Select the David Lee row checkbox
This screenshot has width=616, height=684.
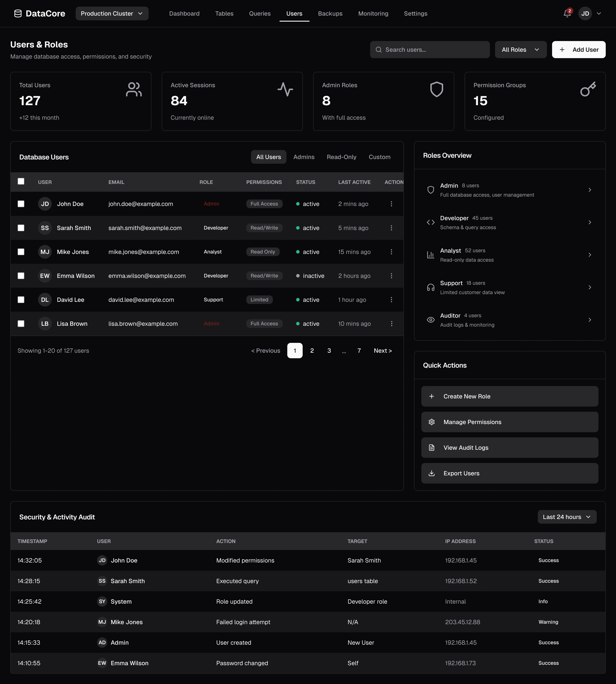(21, 300)
